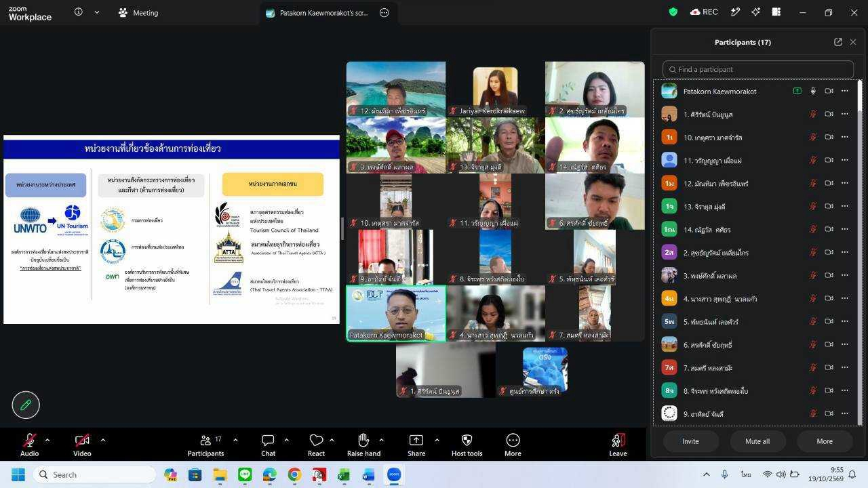Click More button in Participants panel
Viewport: 868px width, 488px height.
point(825,441)
